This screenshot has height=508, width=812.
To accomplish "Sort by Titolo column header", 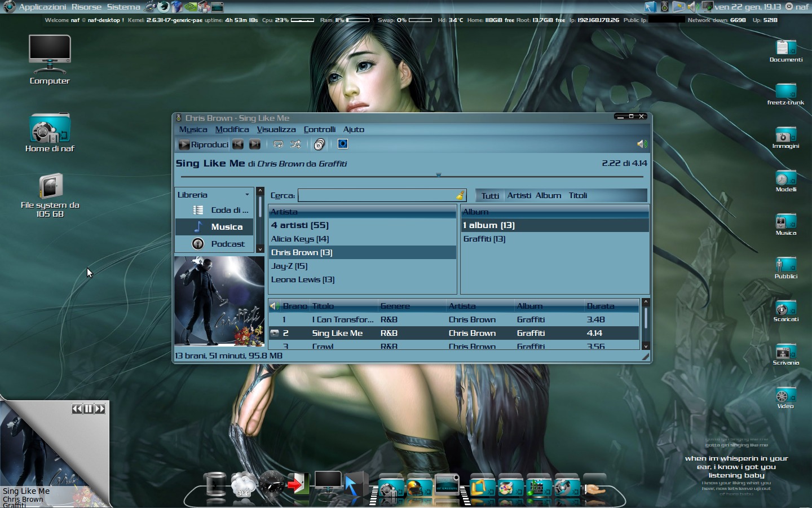I will [343, 306].
